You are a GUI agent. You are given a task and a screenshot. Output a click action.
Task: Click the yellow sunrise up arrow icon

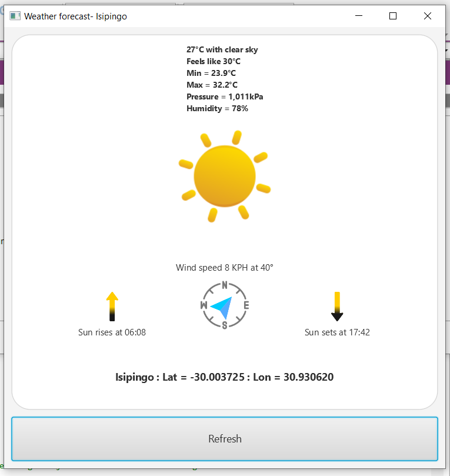[x=112, y=307]
